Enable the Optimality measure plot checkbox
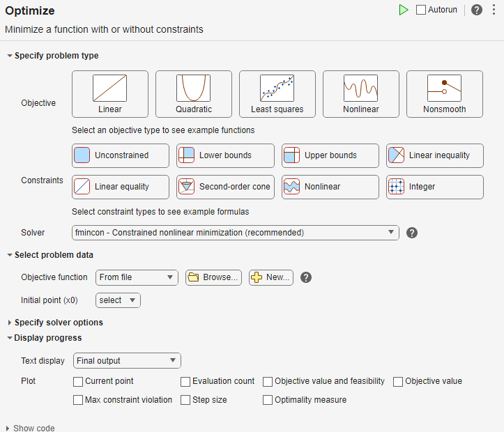 (x=268, y=400)
